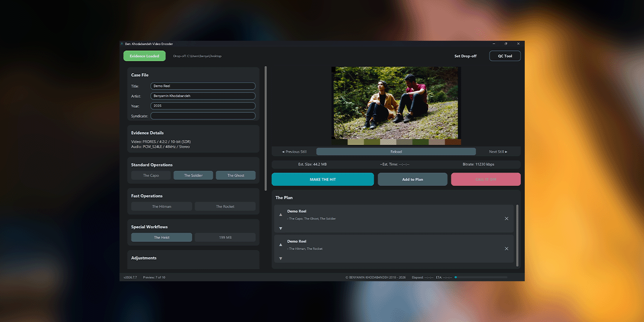Click the Adjustments section heading

(x=144, y=258)
